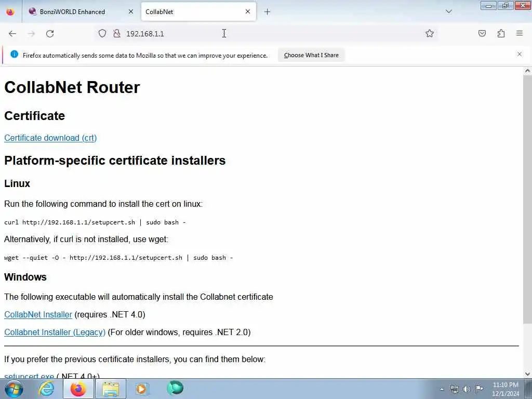Download the certificate (crt) link
The image size is (532, 399).
pyautogui.click(x=50, y=138)
